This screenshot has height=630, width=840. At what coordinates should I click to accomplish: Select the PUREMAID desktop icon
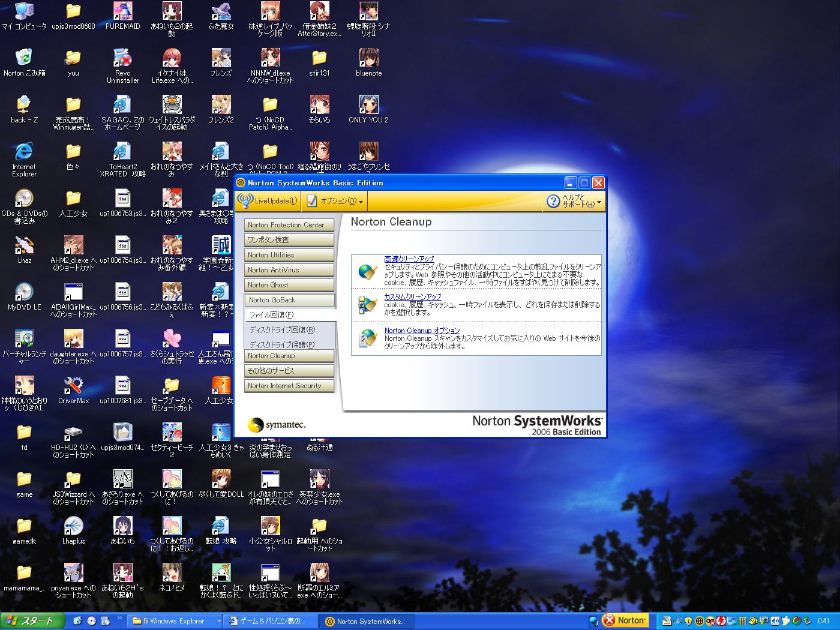(122, 16)
